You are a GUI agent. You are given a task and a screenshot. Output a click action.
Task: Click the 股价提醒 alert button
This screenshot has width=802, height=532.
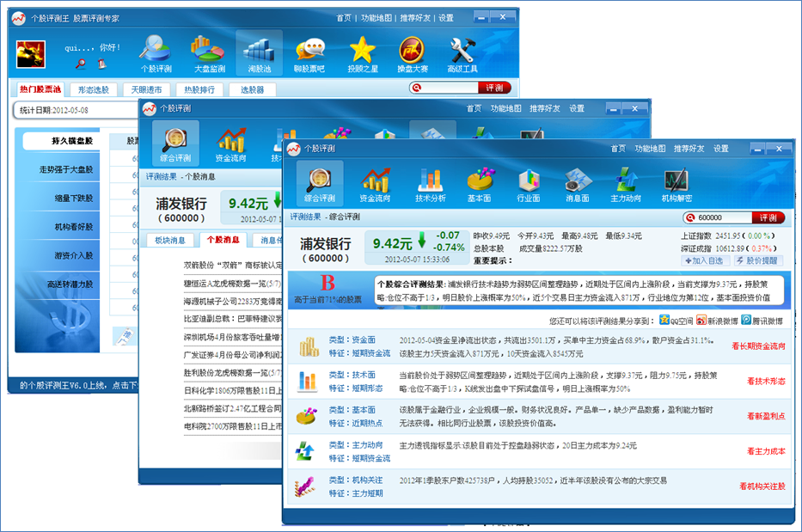pos(758,260)
